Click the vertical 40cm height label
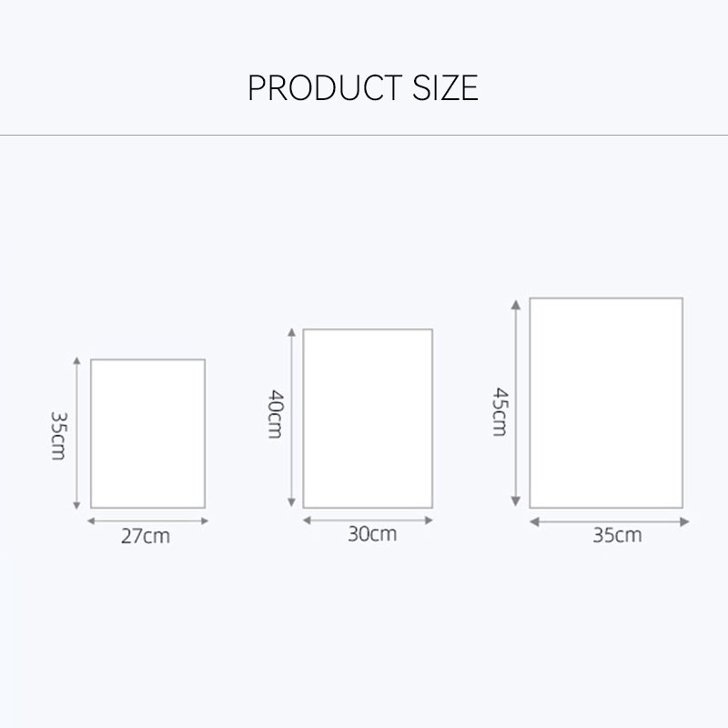Image resolution: width=728 pixels, height=728 pixels. (276, 414)
